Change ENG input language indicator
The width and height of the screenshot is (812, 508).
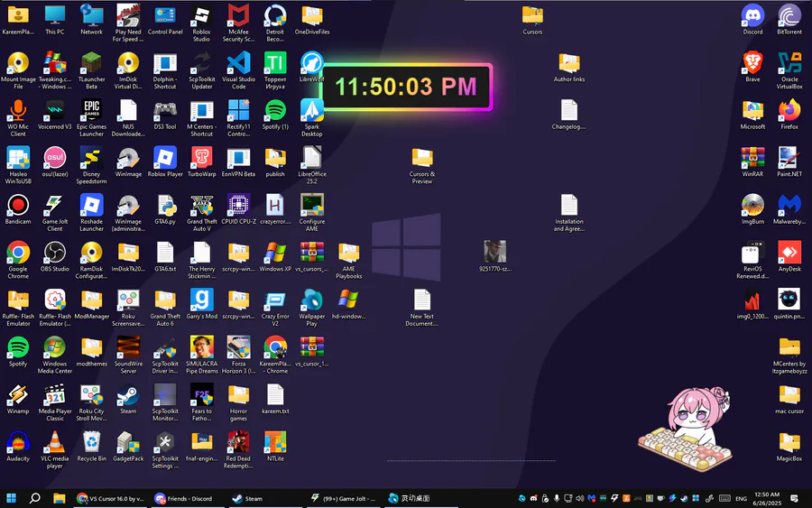click(741, 499)
